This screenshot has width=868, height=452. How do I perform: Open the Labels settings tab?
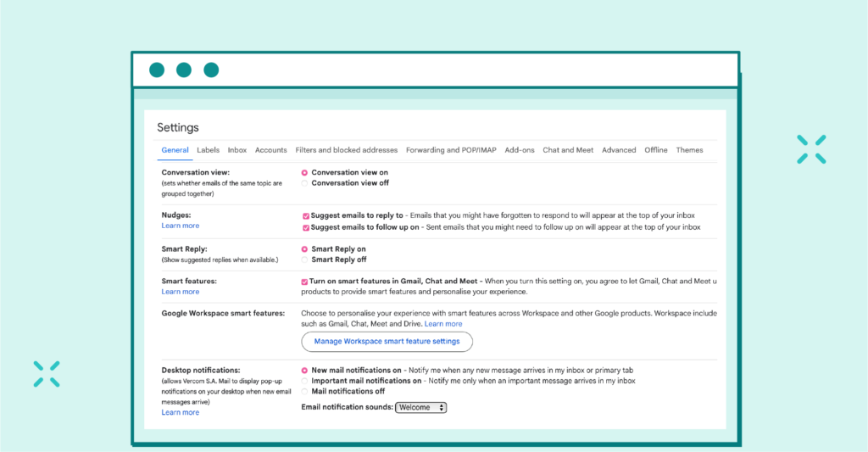[x=208, y=150]
